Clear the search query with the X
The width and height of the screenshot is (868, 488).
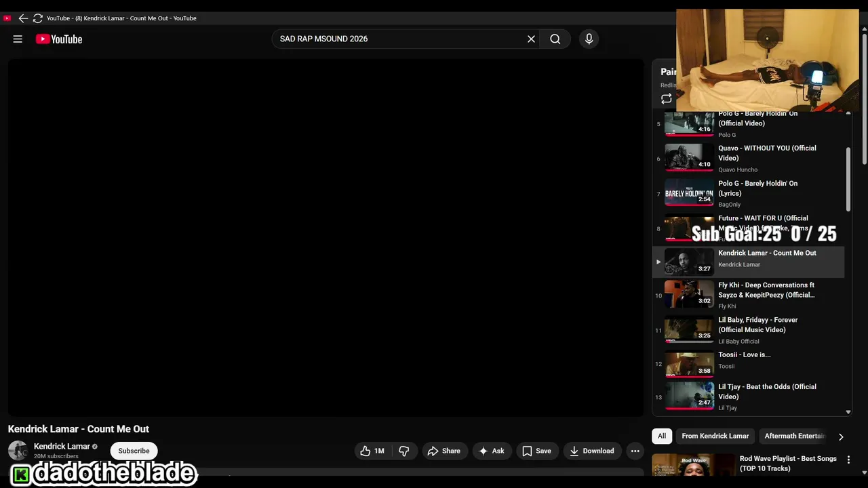tap(531, 39)
